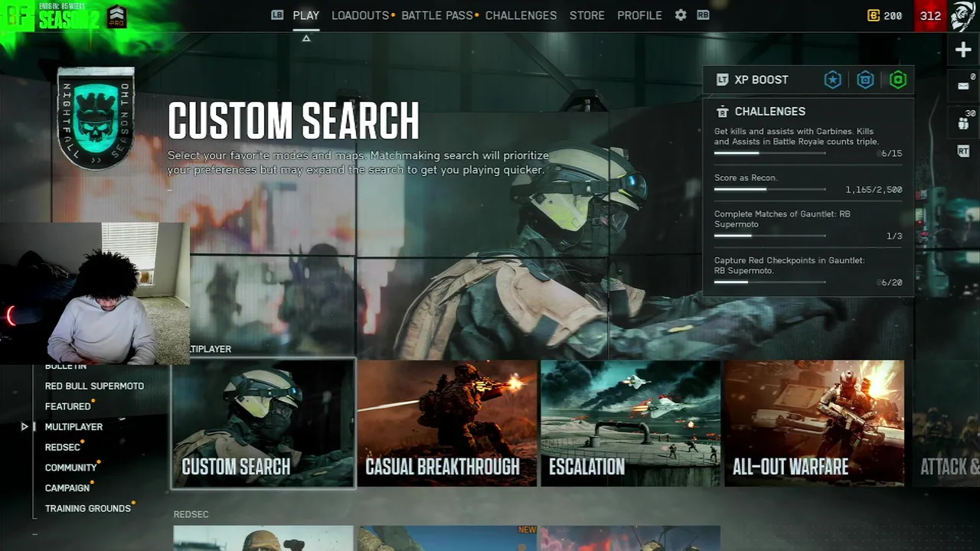Click the Carbines challenge progress bar
The height and width of the screenshot is (551, 980).
coord(770,153)
